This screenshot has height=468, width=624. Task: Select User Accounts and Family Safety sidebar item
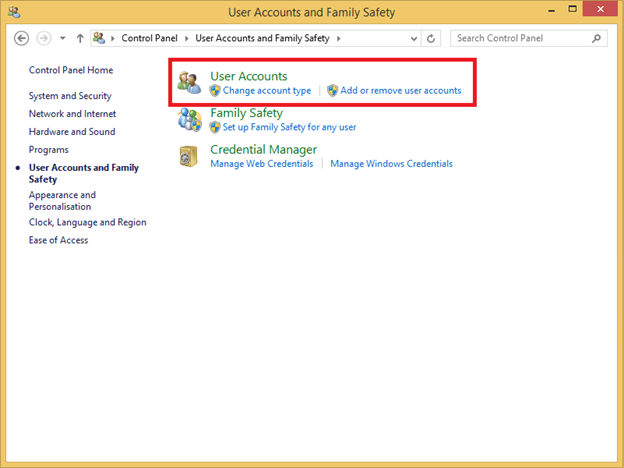click(84, 173)
